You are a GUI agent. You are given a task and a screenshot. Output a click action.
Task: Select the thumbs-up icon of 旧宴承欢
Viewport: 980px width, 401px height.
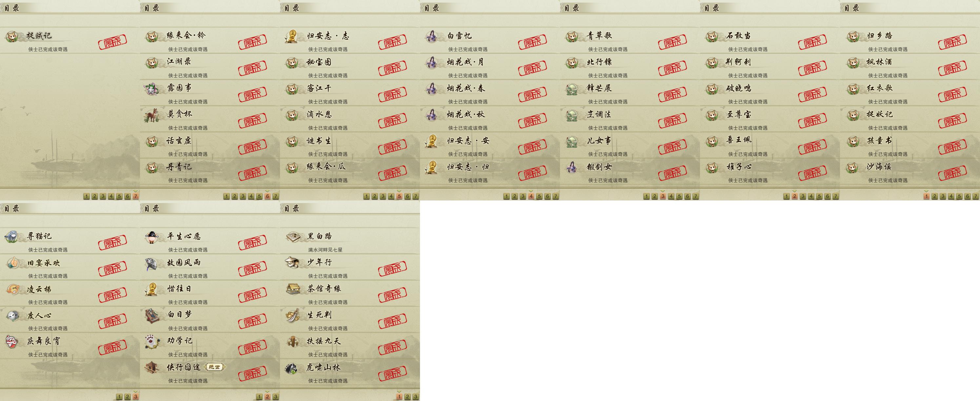(12, 263)
